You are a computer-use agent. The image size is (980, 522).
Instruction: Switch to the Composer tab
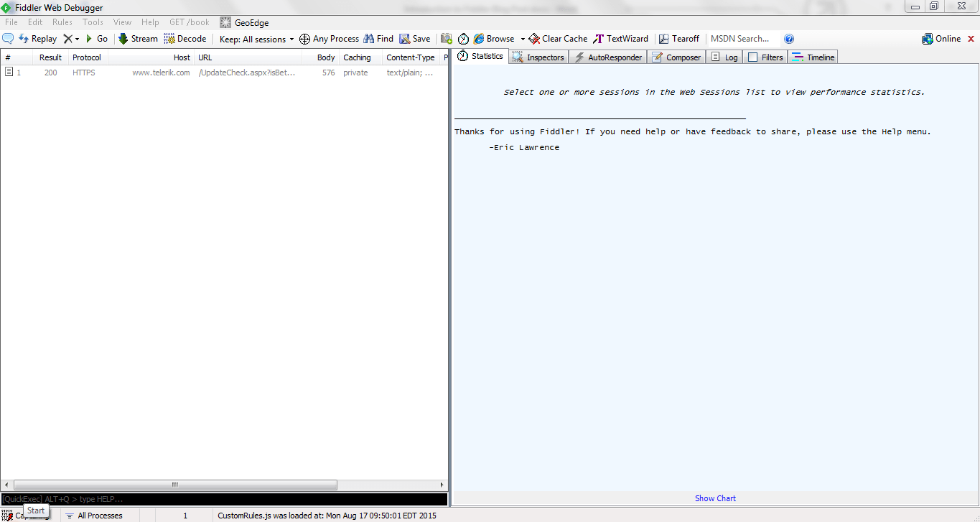676,57
